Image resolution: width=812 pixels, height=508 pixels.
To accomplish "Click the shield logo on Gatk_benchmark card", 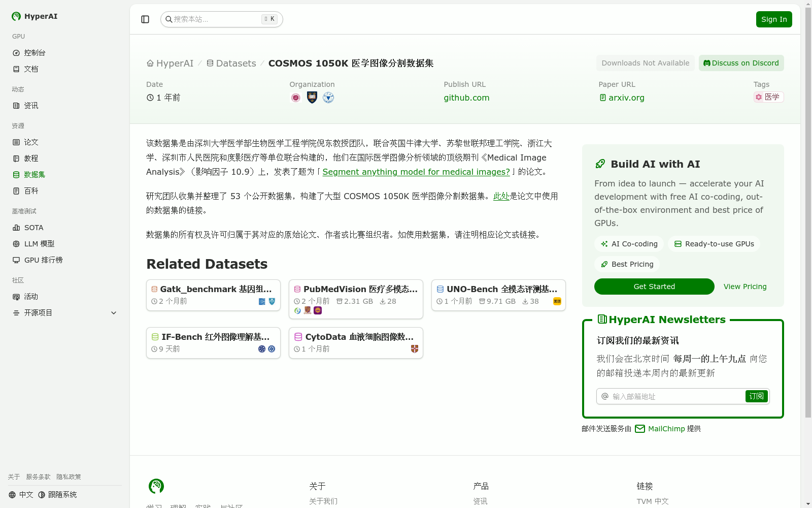I will [272, 301].
